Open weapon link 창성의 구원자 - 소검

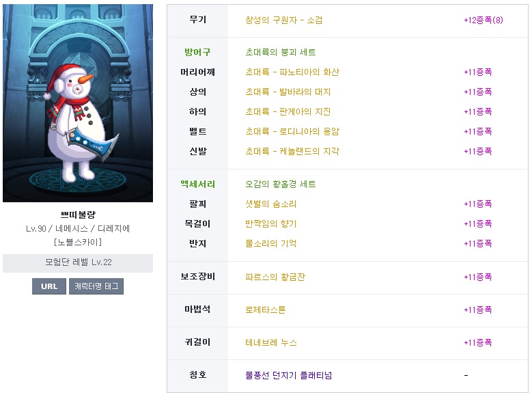coord(283,20)
